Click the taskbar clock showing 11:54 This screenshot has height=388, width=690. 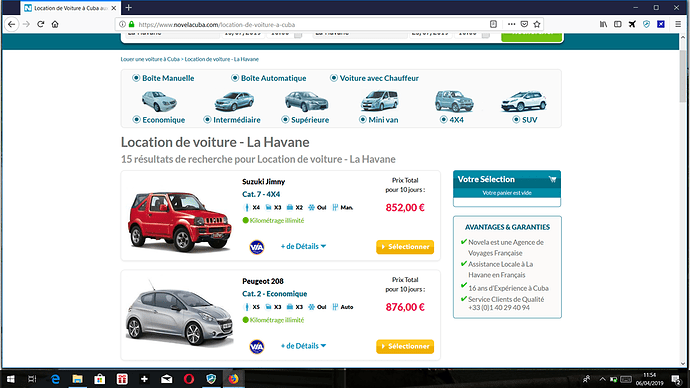coord(650,379)
